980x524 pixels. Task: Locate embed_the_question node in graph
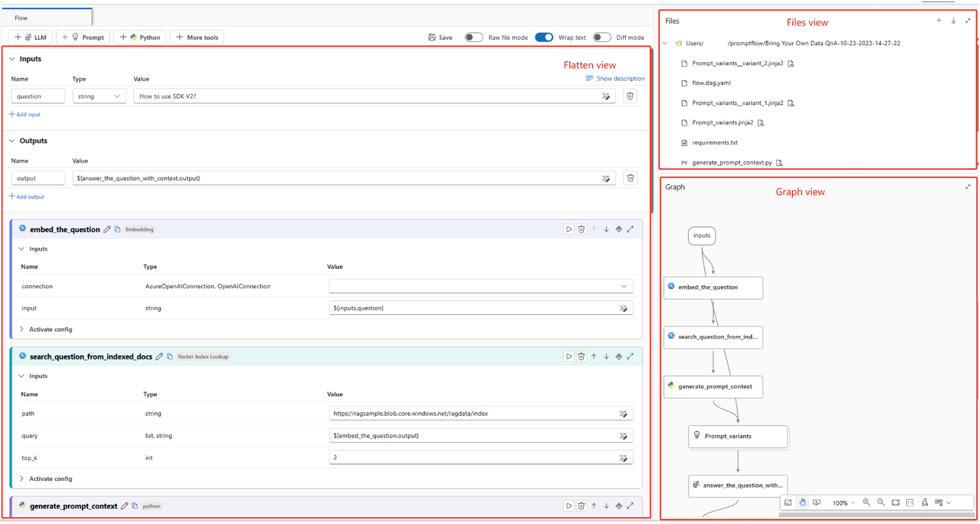pyautogui.click(x=619, y=229)
